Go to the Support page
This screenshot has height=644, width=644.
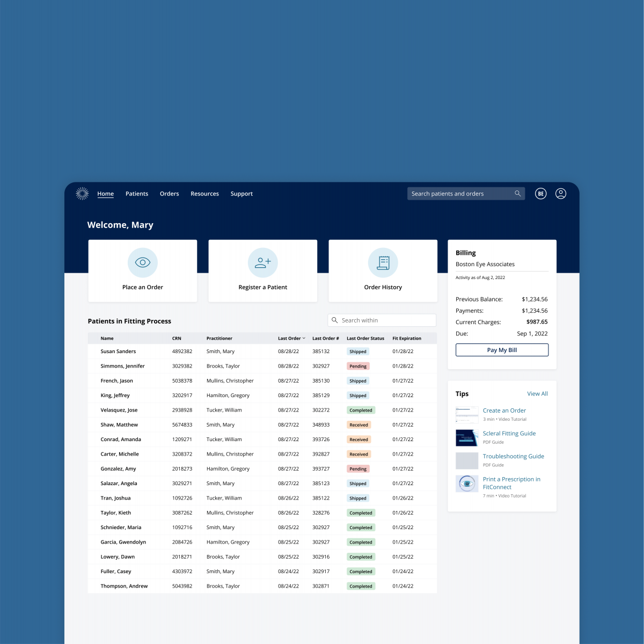coord(241,194)
